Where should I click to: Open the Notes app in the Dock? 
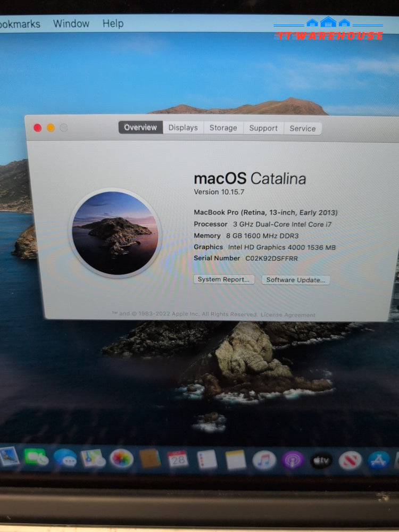click(x=236, y=460)
